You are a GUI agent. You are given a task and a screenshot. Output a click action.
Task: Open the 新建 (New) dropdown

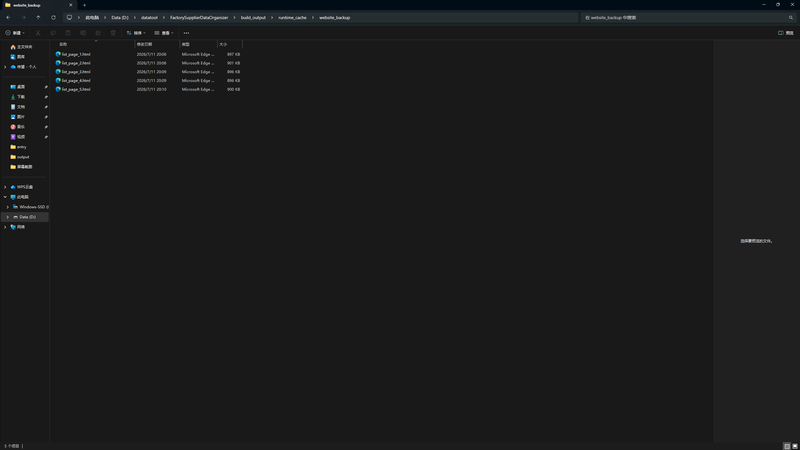[15, 33]
